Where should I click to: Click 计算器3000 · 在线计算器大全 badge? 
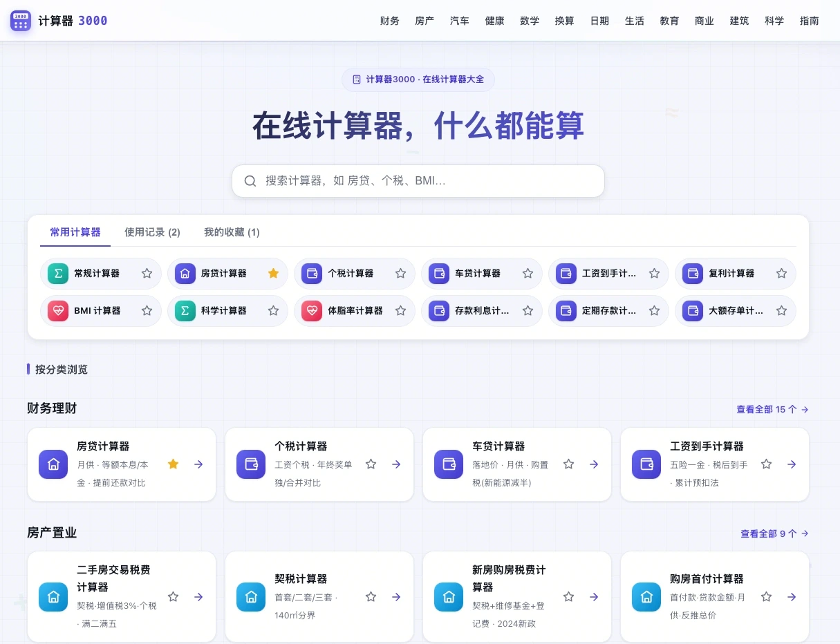tap(418, 79)
